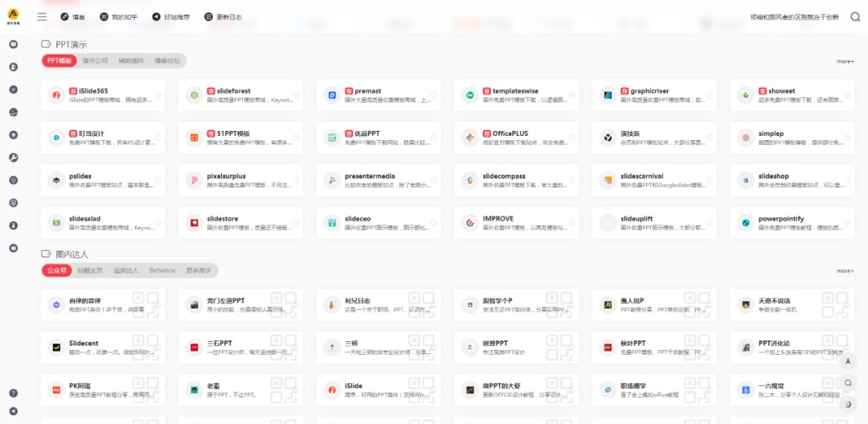Open the pslides site card
Image resolution: width=868 pixels, height=424 pixels.
pyautogui.click(x=103, y=181)
